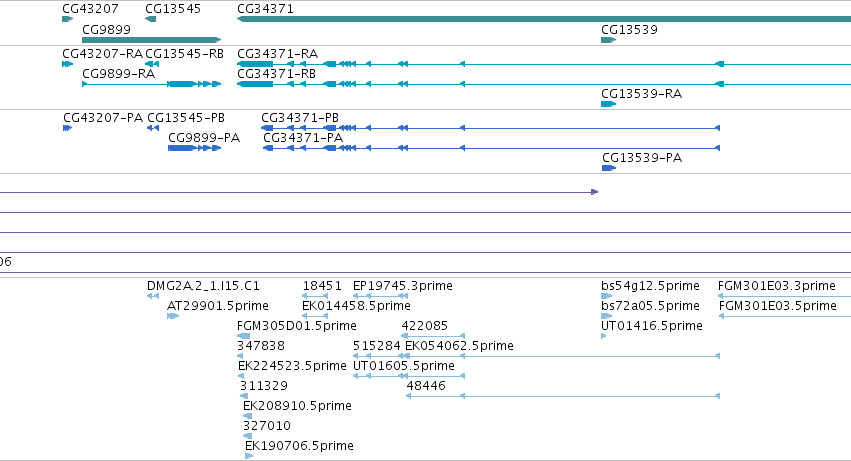
Task: Select EST label 515284
Action: pos(377,346)
